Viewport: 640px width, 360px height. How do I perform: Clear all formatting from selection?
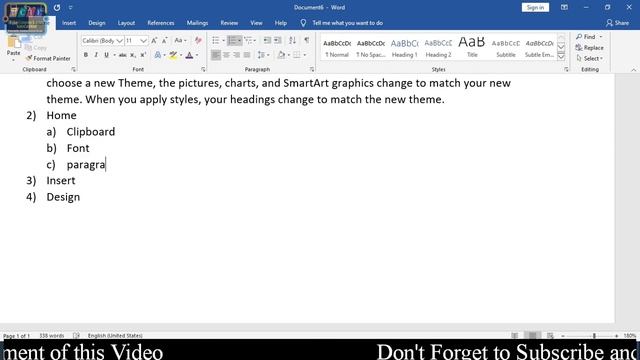tap(198, 40)
